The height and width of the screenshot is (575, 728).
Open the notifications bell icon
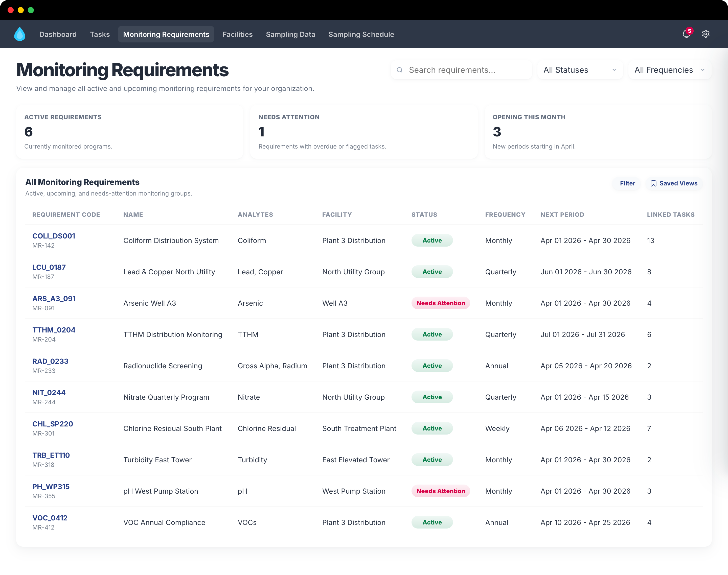tap(686, 34)
